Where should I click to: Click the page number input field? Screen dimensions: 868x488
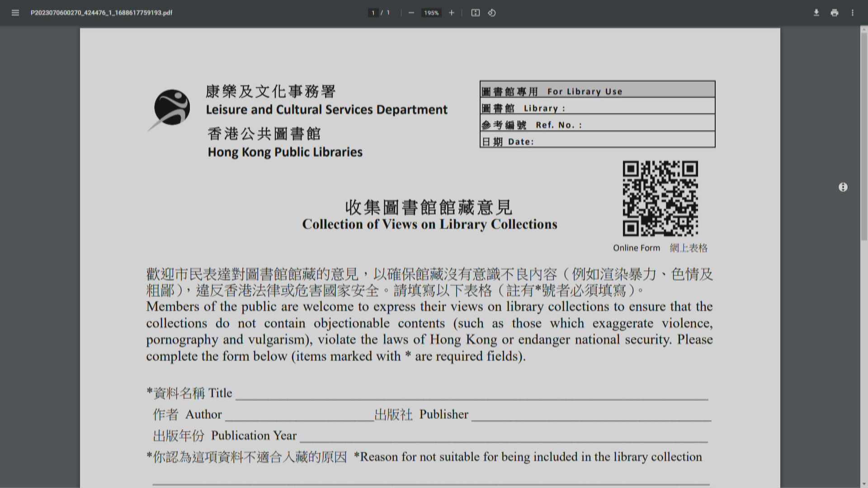point(373,13)
